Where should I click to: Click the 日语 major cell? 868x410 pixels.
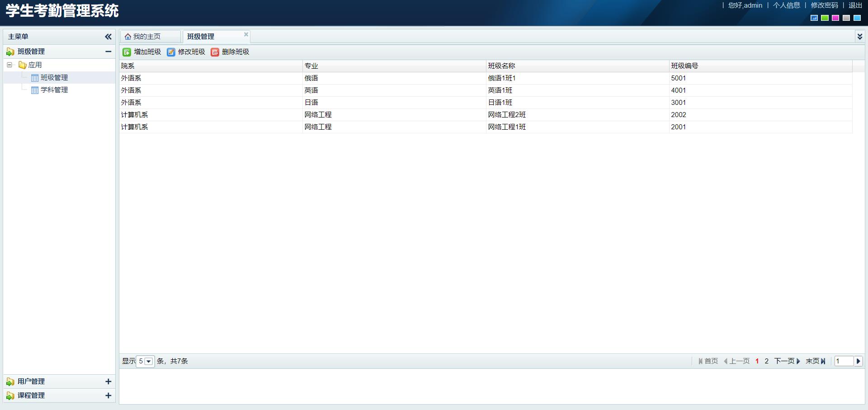point(394,103)
